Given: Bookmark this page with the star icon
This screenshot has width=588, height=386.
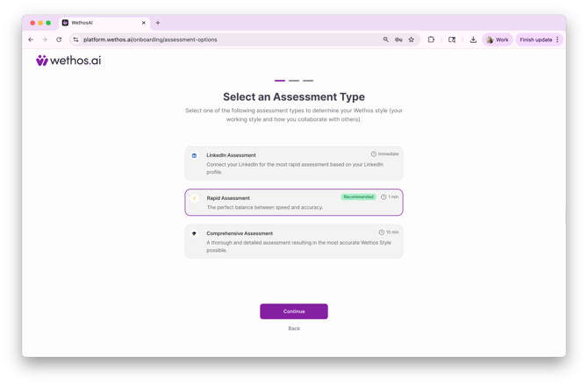Looking at the screenshot, I should [411, 39].
